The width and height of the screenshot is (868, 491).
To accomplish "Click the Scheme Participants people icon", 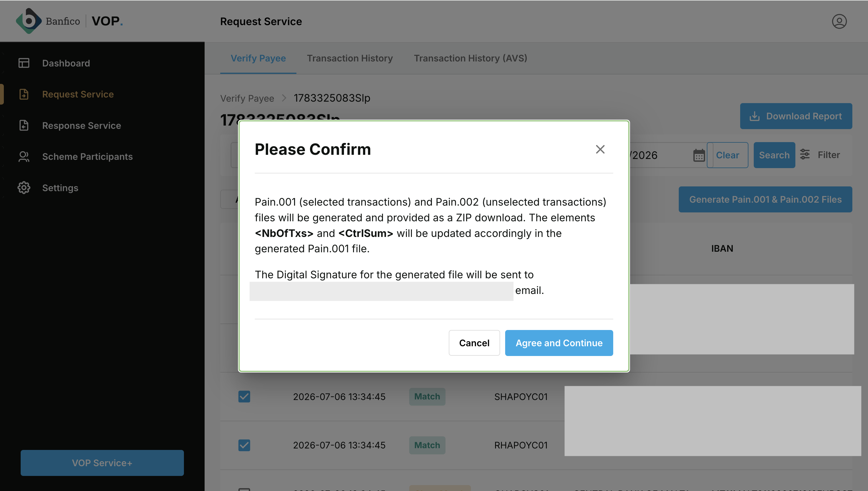I will pyautogui.click(x=24, y=157).
